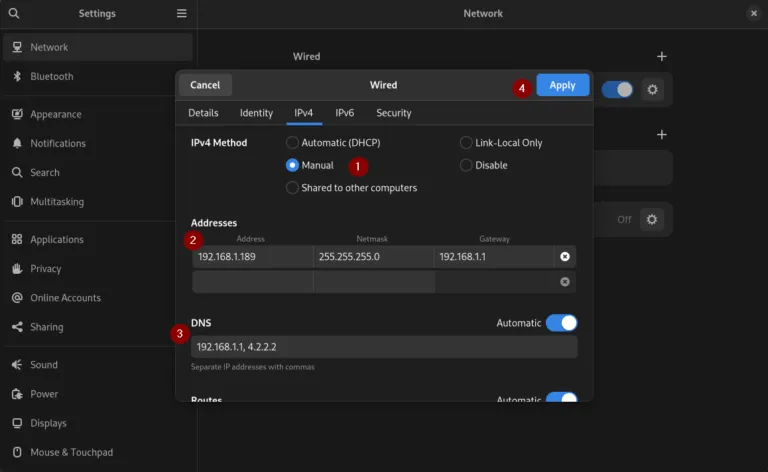
Task: Delete the empty address row
Action: (565, 282)
